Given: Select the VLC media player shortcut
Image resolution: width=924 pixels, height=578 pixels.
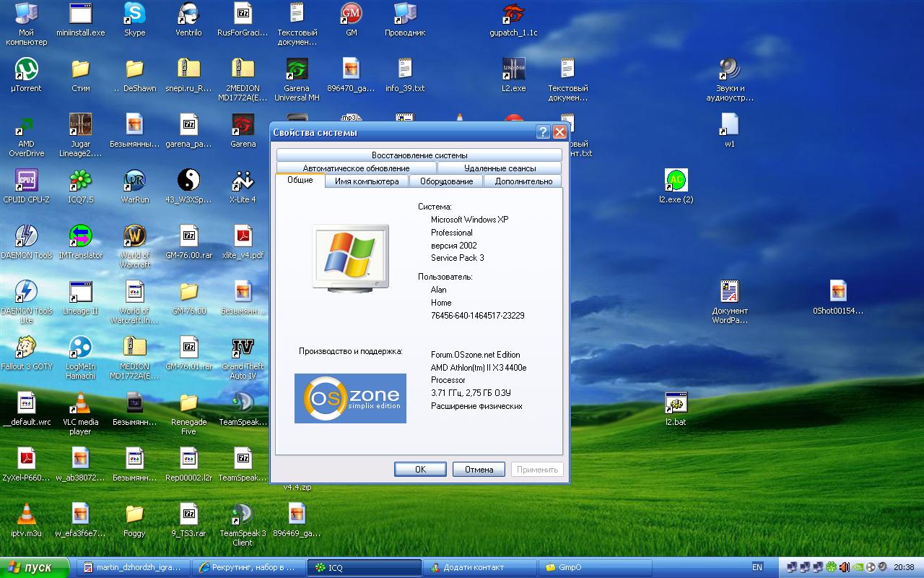Looking at the screenshot, I should point(80,413).
